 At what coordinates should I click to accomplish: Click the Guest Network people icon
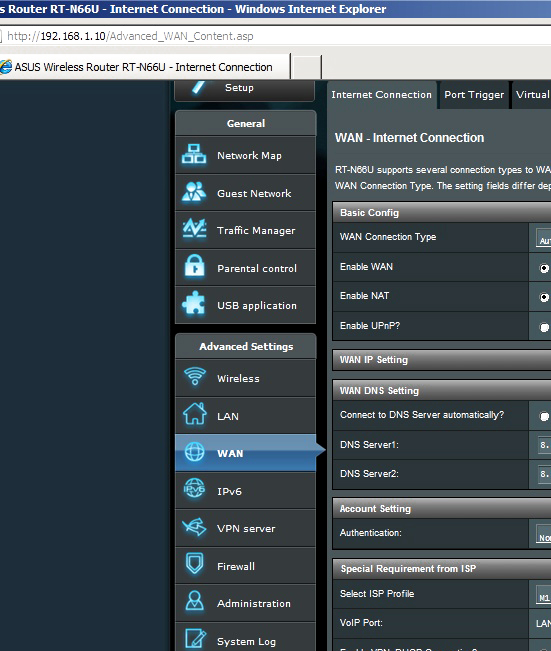tap(194, 192)
